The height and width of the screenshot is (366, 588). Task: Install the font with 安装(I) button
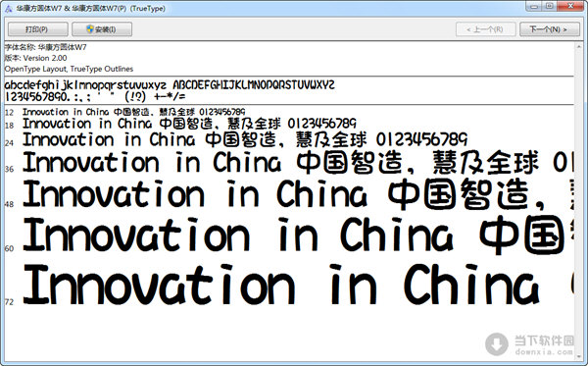[102, 28]
